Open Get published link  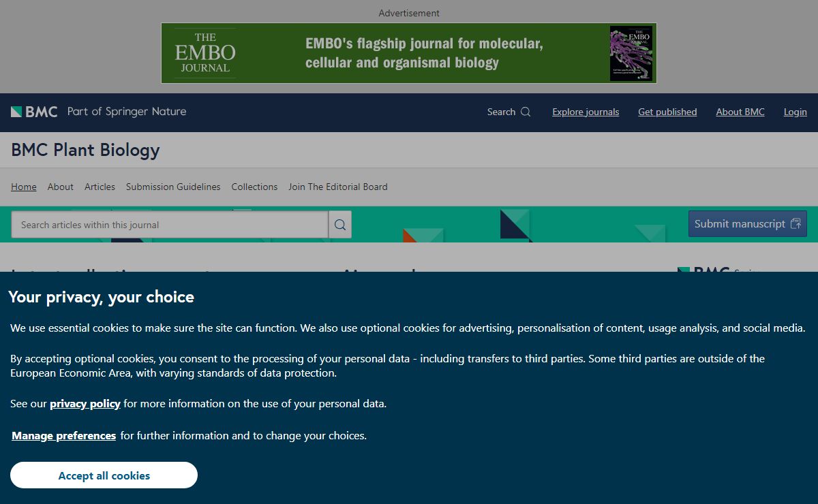pos(667,112)
